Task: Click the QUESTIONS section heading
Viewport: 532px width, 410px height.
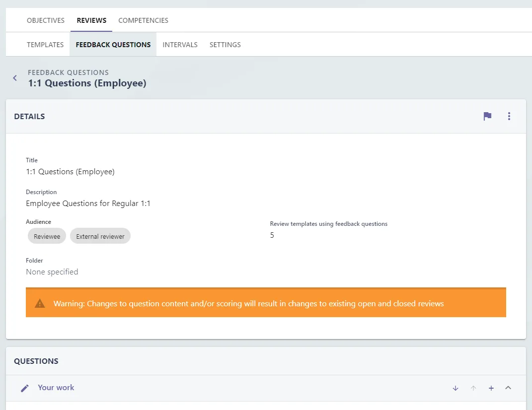Action: tap(36, 361)
